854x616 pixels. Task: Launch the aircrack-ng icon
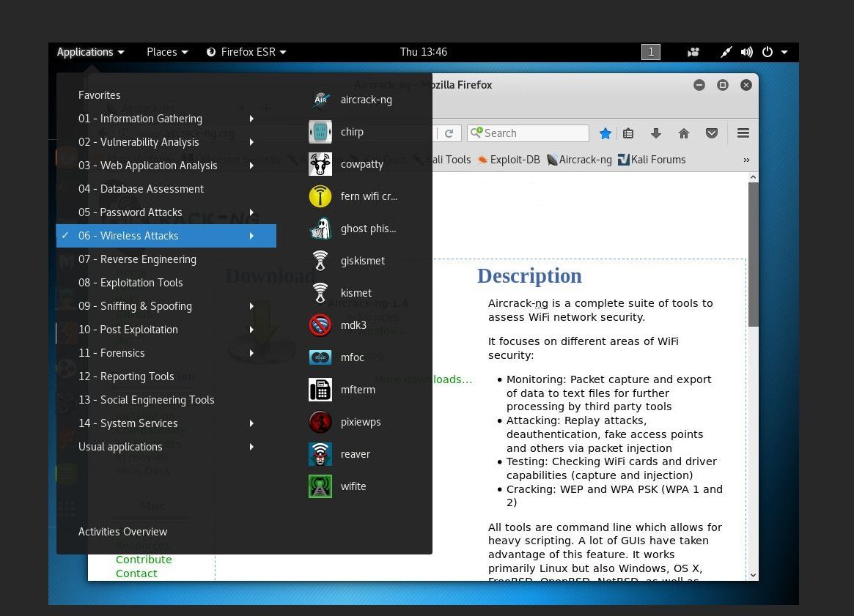[x=320, y=100]
